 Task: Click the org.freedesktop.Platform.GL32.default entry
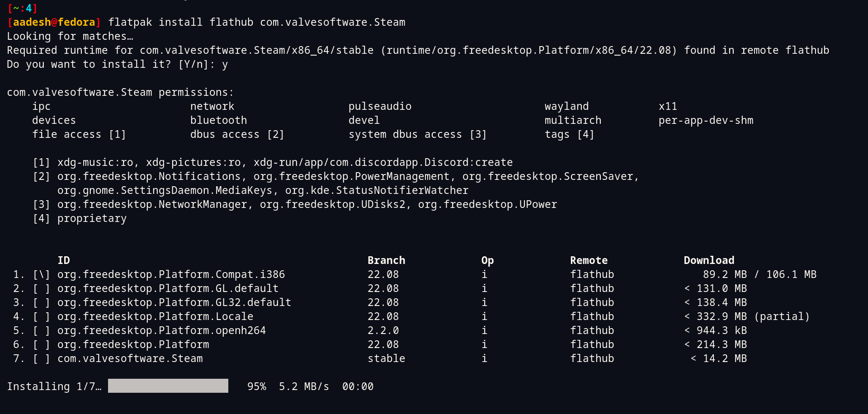[174, 302]
